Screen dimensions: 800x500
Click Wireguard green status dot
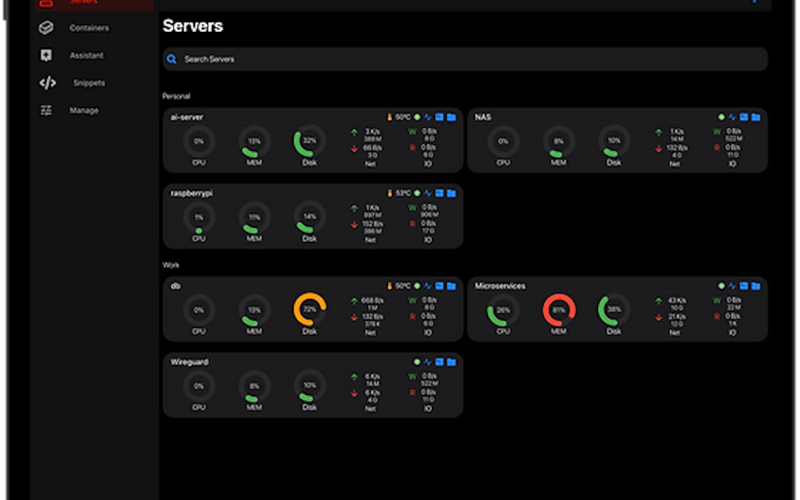(417, 362)
